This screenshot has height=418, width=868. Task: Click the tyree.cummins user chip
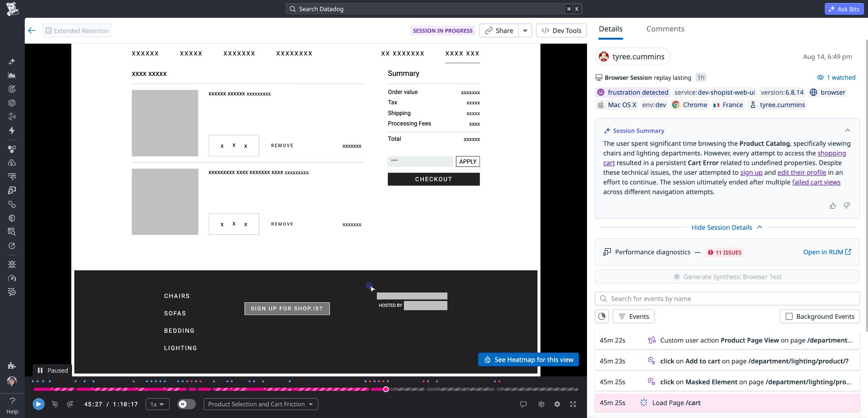coord(632,56)
